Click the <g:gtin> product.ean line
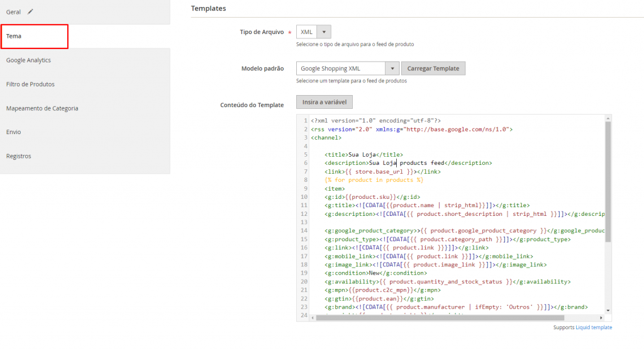This screenshot has height=350, width=644. click(379, 298)
